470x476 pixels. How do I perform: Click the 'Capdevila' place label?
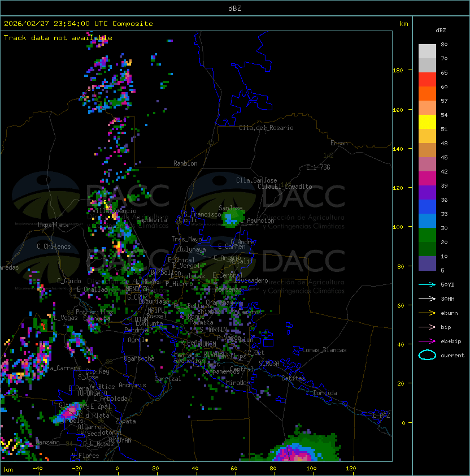pyautogui.click(x=152, y=220)
